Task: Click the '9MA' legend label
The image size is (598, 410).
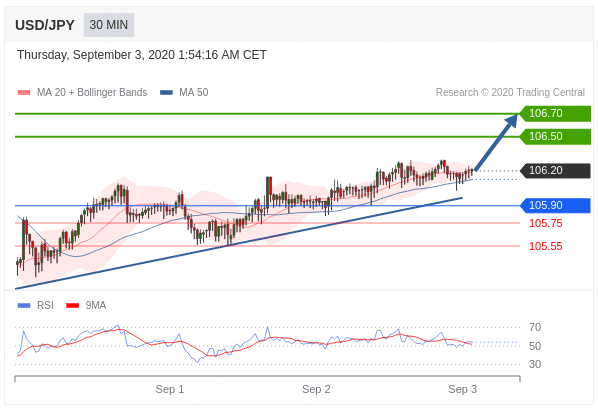Action: click(96, 305)
